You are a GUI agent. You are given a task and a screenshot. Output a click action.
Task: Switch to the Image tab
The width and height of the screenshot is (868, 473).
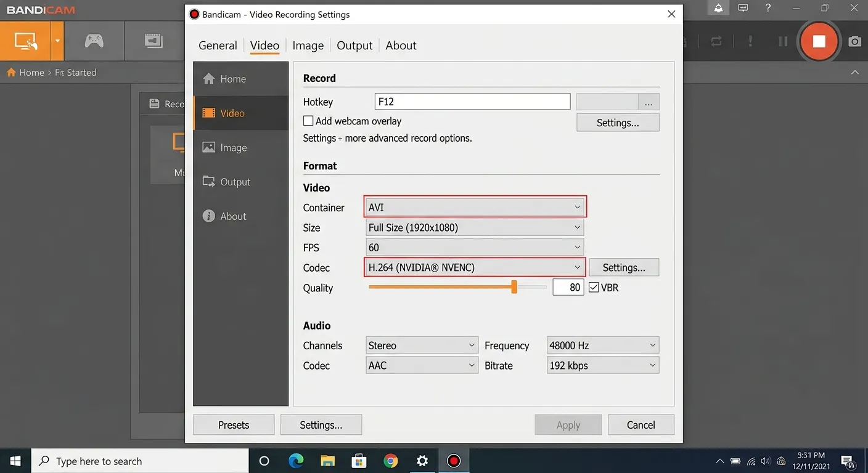pos(308,46)
